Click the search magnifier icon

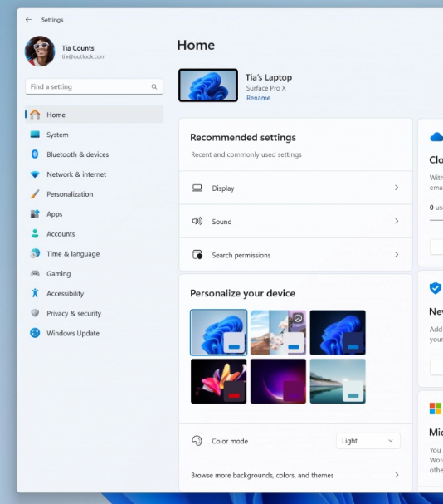154,87
